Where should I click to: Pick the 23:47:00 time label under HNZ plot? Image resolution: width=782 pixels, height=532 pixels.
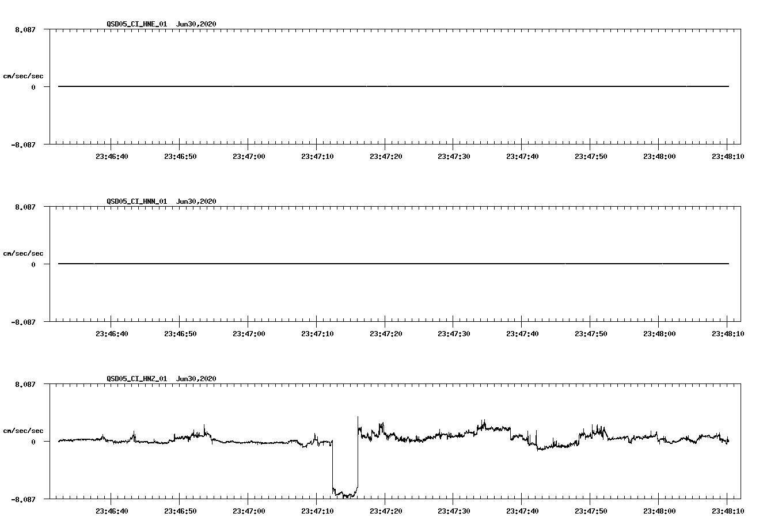pos(249,511)
